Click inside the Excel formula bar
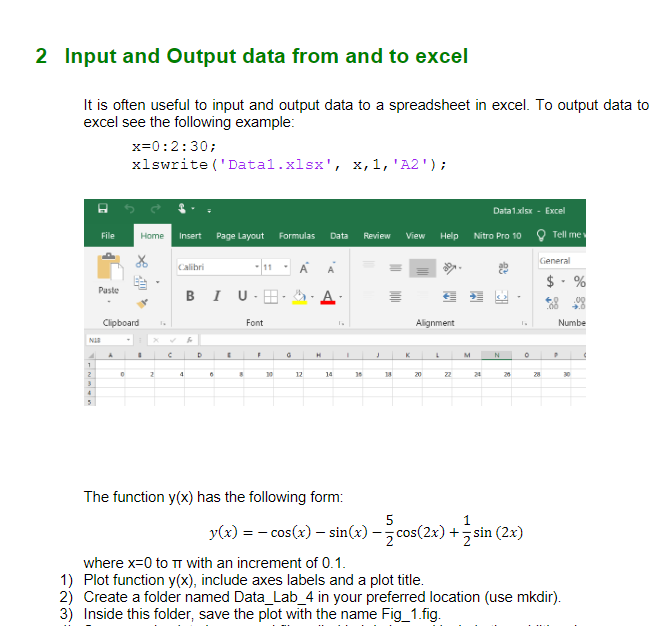The height and width of the screenshot is (626, 672). tap(393, 340)
